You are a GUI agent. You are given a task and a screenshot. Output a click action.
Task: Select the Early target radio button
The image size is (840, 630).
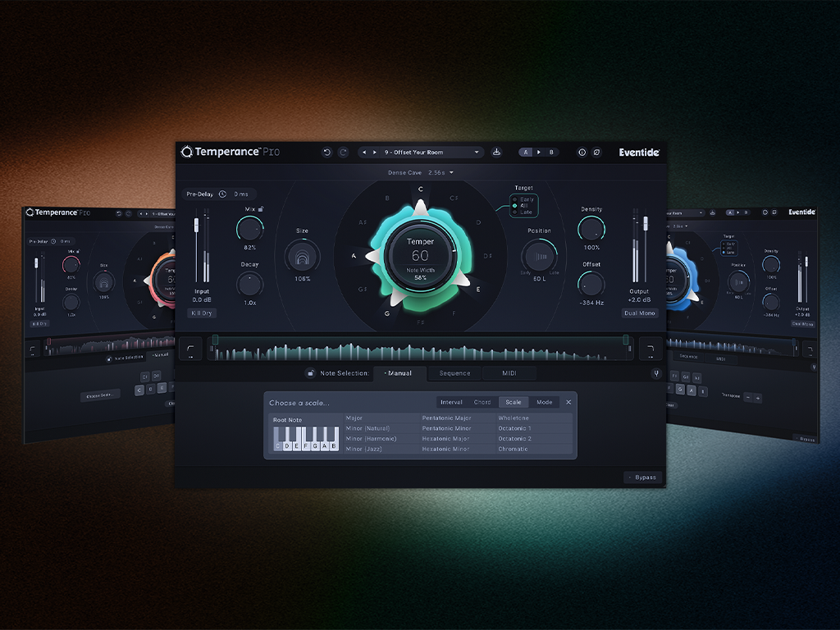pyautogui.click(x=515, y=199)
